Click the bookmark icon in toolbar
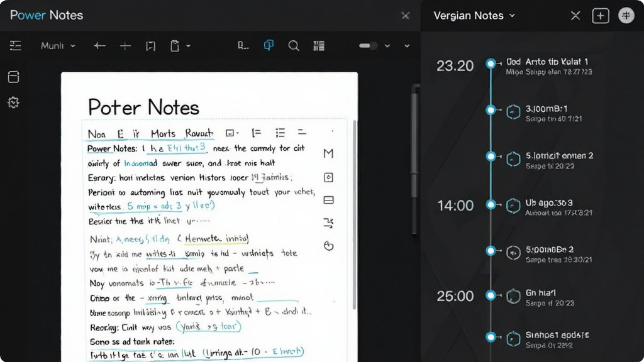The image size is (644, 362). tap(151, 45)
